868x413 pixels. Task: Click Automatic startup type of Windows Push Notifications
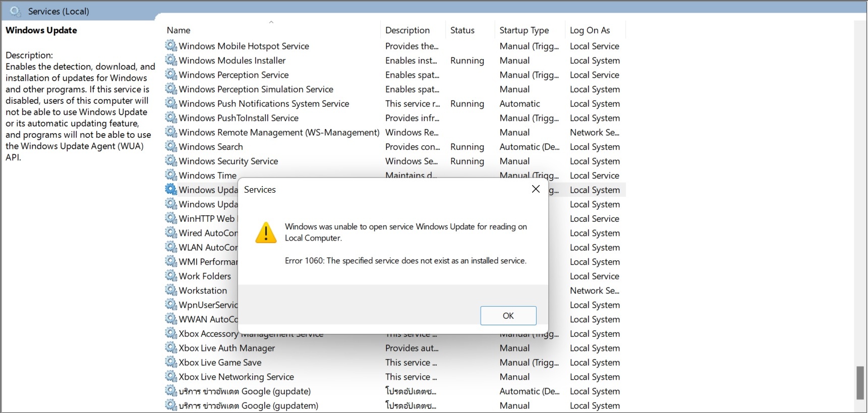tap(519, 103)
